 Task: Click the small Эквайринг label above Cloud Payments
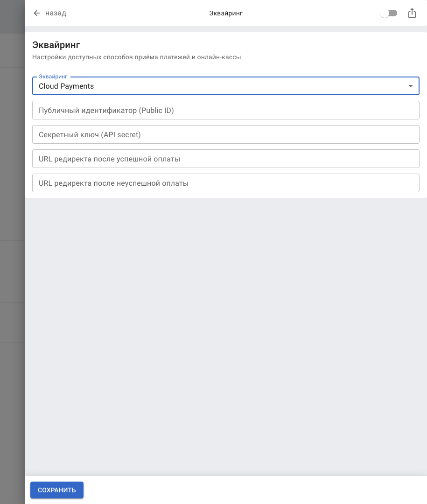53,76
